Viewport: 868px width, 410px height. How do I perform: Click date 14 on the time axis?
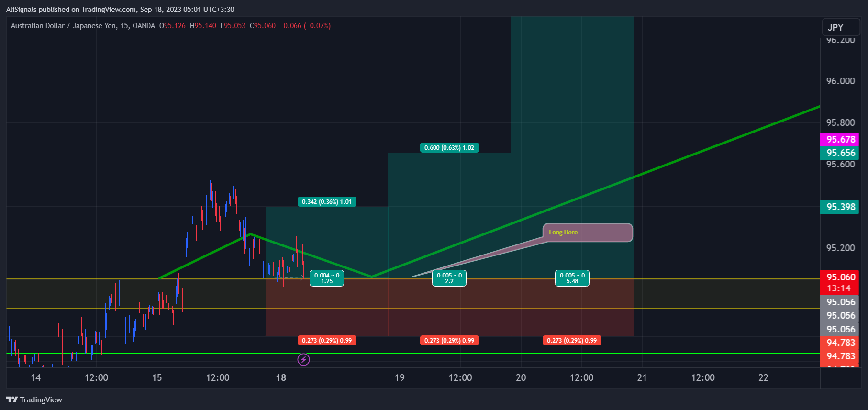point(36,378)
